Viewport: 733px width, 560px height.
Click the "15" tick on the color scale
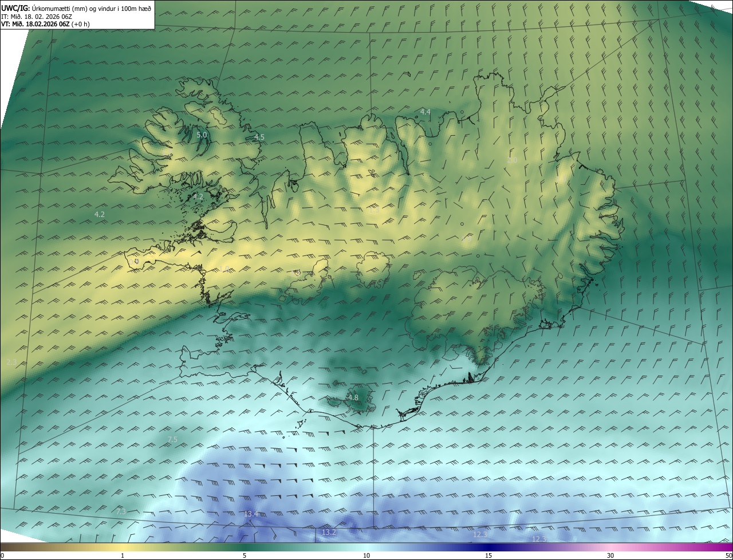[488, 555]
